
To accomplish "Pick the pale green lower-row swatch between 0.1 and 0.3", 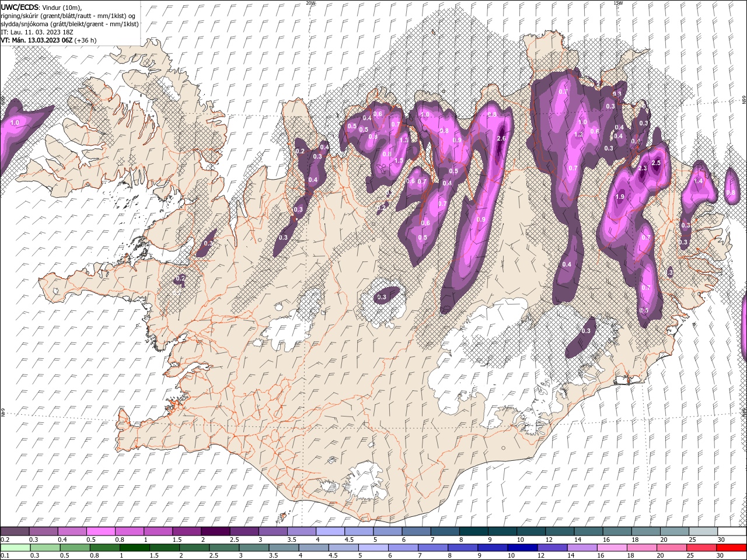I will (15, 548).
